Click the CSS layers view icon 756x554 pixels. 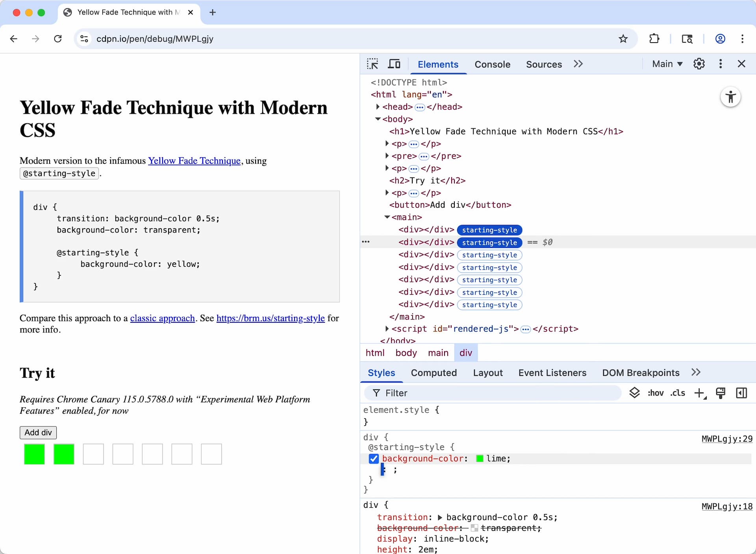click(x=634, y=393)
